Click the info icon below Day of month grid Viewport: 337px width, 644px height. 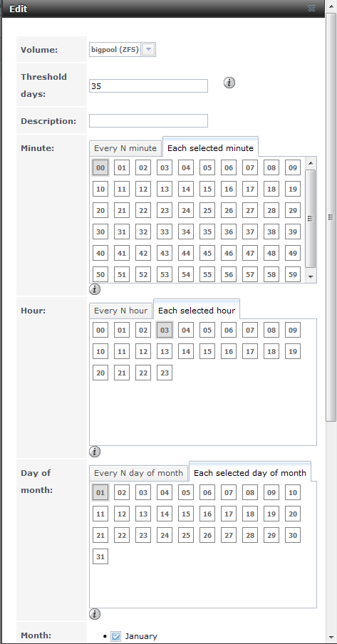(95, 614)
